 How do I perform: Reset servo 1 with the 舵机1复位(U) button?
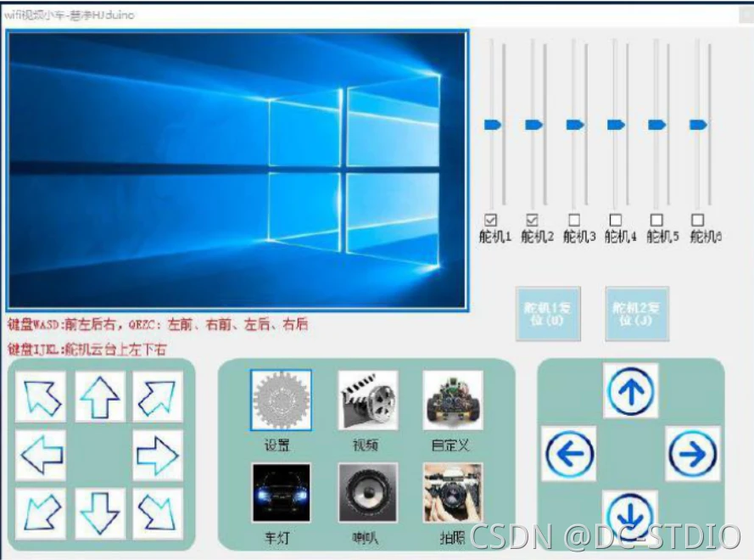point(548,314)
